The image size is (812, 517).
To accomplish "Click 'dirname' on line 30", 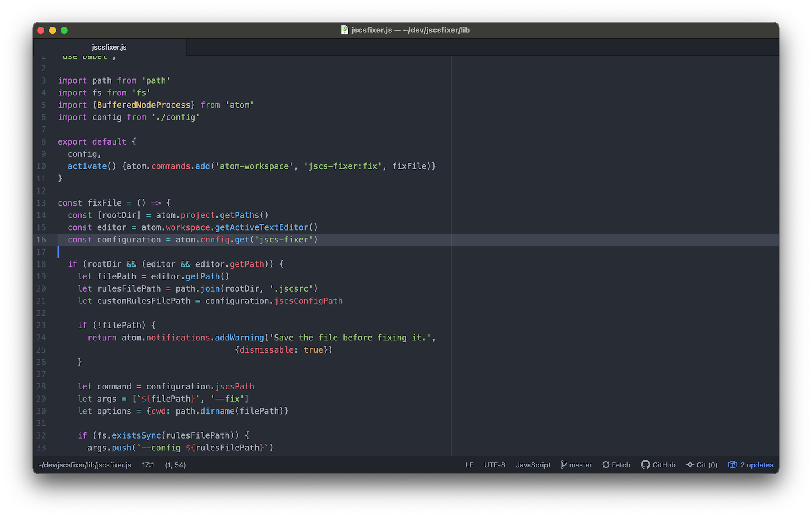I will [217, 411].
